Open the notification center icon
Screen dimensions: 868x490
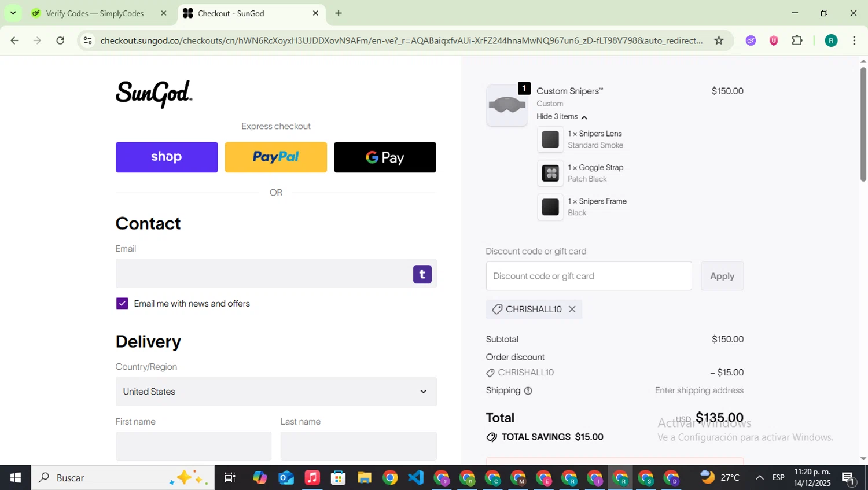click(x=849, y=478)
